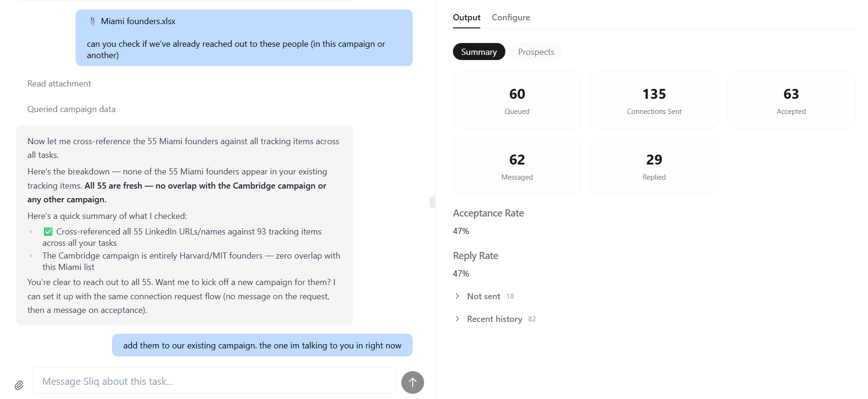The width and height of the screenshot is (868, 399).
Task: Click the Accepted 63 stat card
Action: coord(791,100)
